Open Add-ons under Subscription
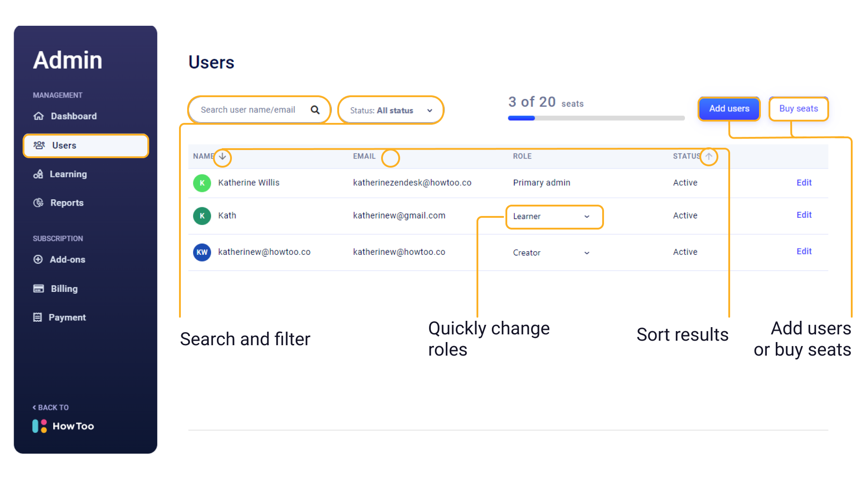The image size is (868, 488). (x=67, y=259)
